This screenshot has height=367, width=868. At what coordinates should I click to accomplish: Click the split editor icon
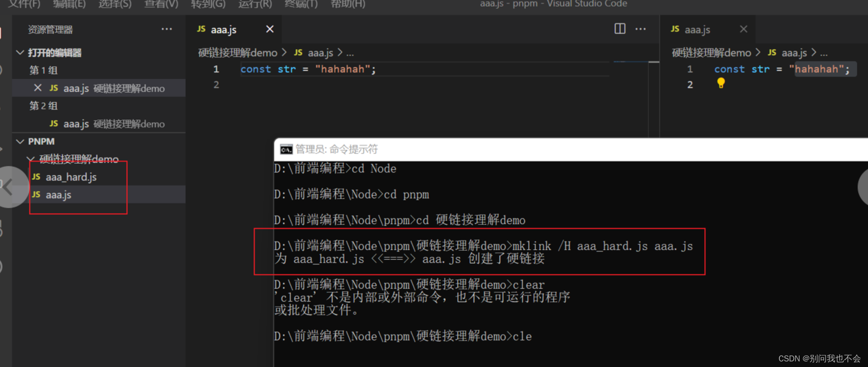click(x=620, y=29)
